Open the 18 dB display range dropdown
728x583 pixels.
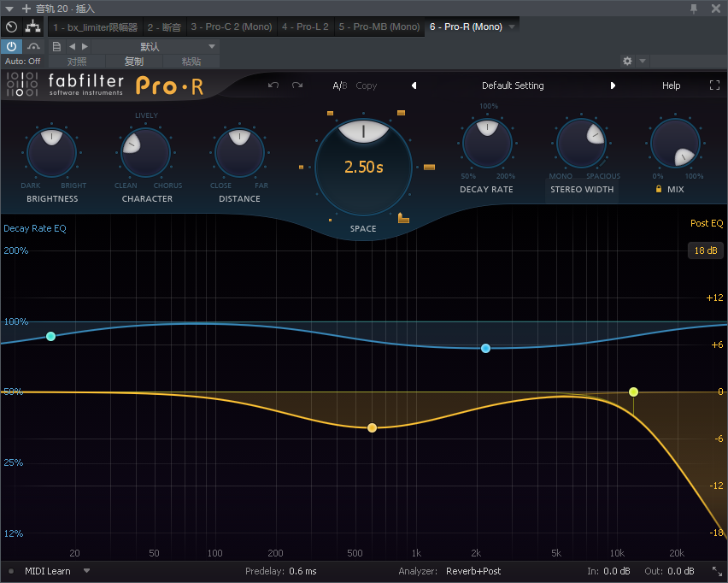705,250
